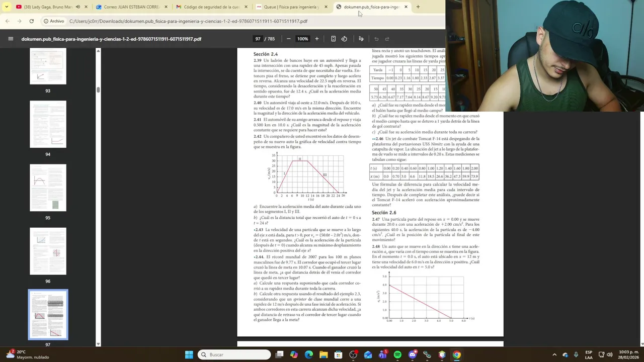Click the fit to page icon
The height and width of the screenshot is (362, 644).
coord(333,39)
